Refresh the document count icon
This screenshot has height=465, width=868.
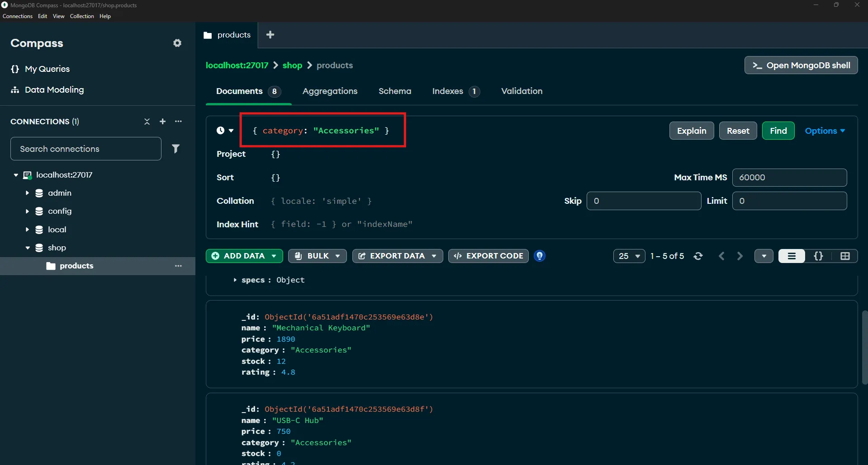point(698,256)
